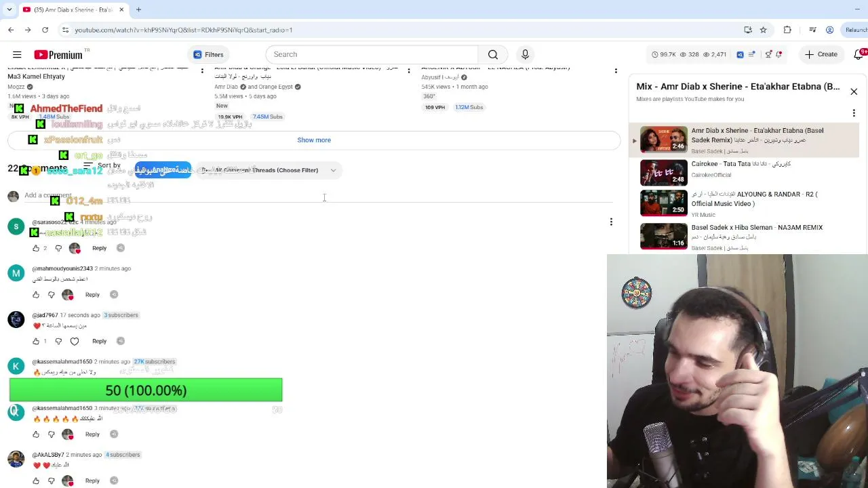Focus the YouTube search field
Screen dimensions: 868x488
click(372, 54)
